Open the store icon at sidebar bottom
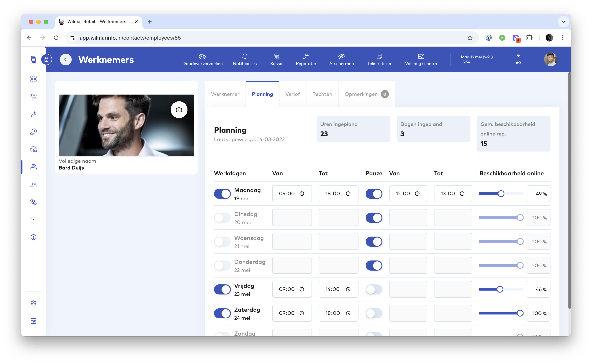The width and height of the screenshot is (592, 364). point(33,321)
